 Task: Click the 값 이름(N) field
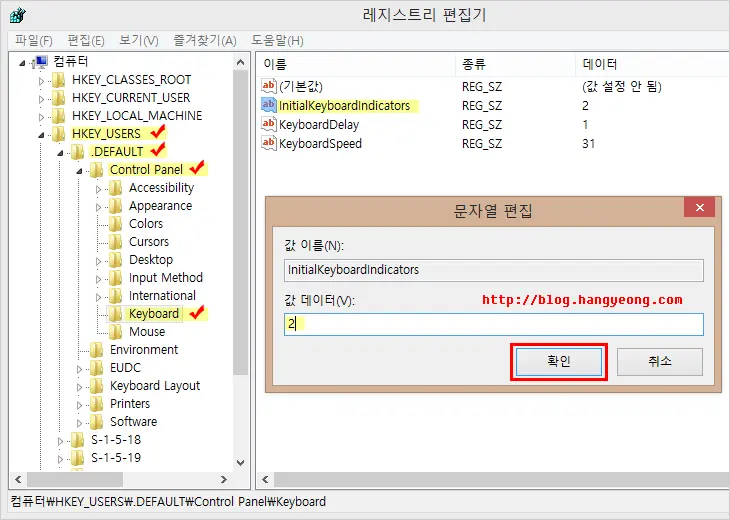[493, 270]
